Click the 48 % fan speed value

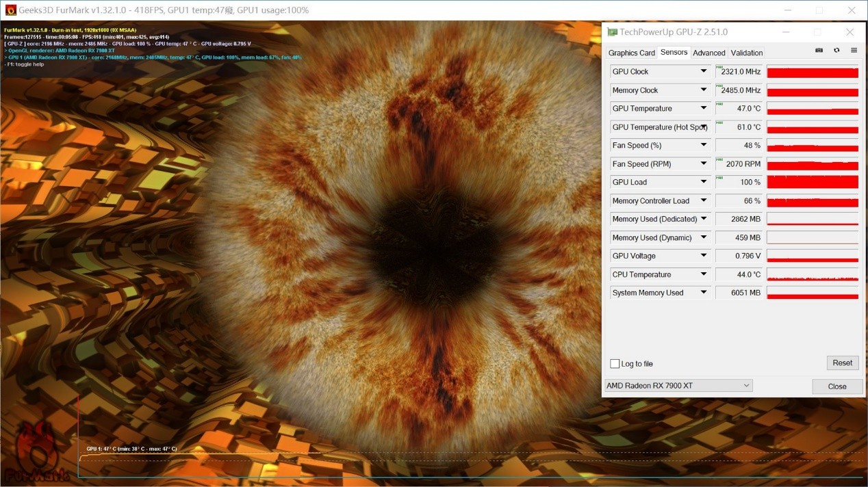tap(739, 145)
